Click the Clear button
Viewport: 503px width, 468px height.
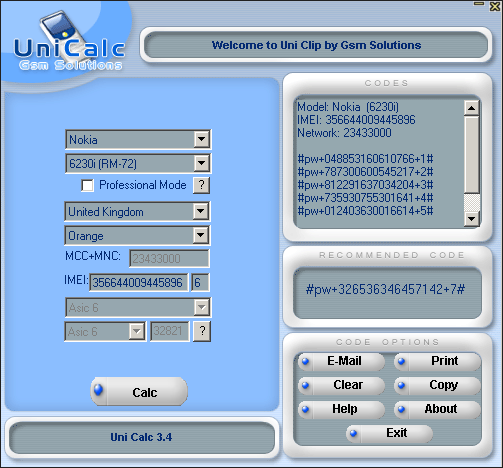pyautogui.click(x=342, y=385)
